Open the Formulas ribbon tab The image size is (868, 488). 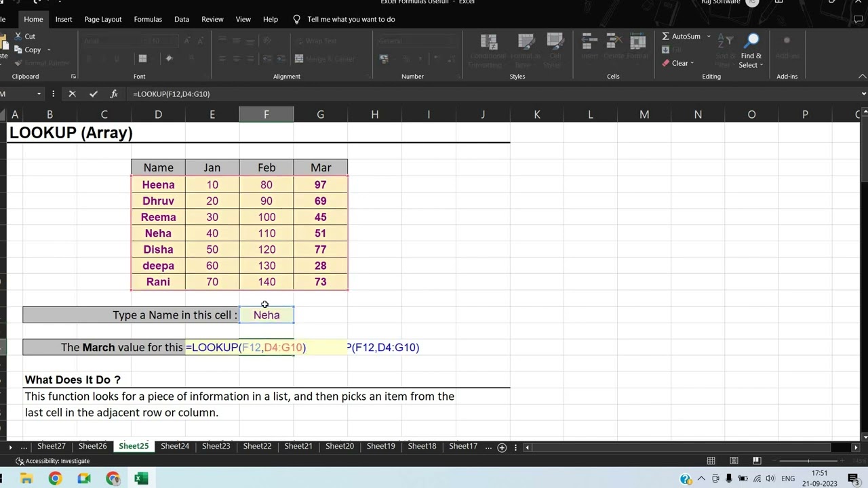click(148, 19)
